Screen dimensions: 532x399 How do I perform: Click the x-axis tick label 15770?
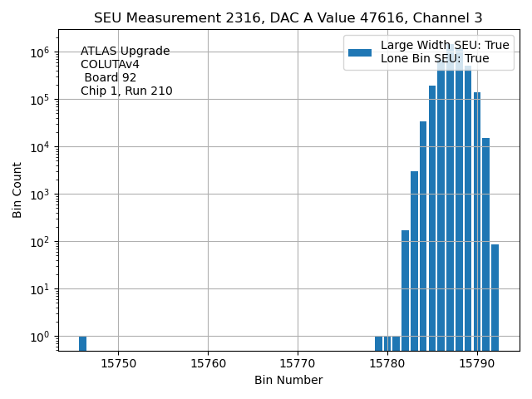coord(298,362)
